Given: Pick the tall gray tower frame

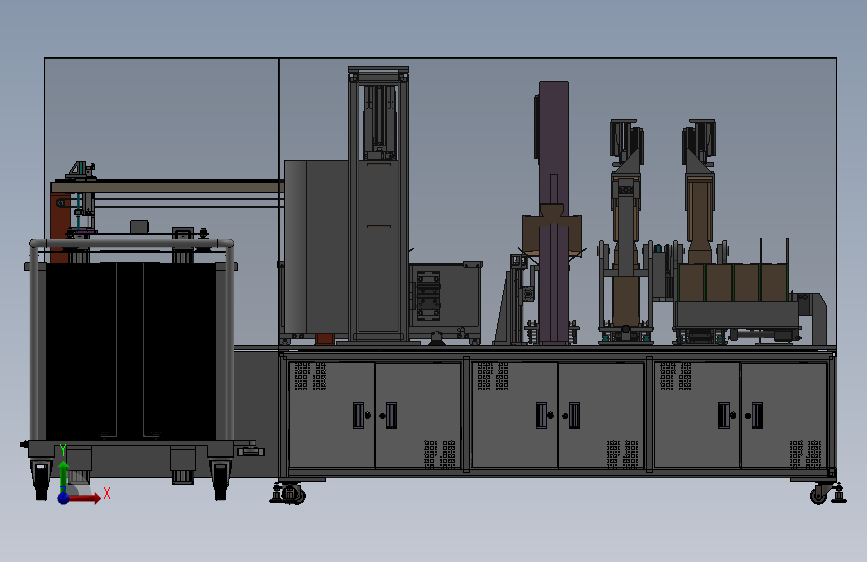Looking at the screenshot, I should [x=379, y=204].
